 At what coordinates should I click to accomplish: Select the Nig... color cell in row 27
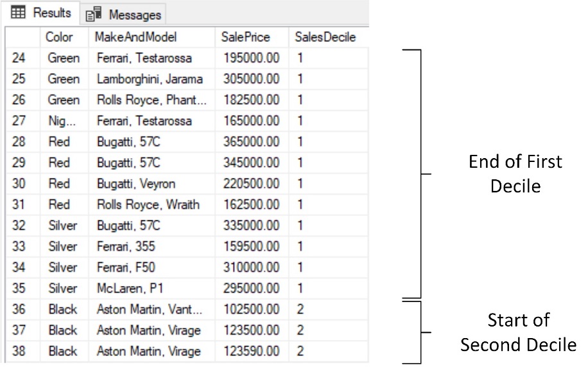58,121
